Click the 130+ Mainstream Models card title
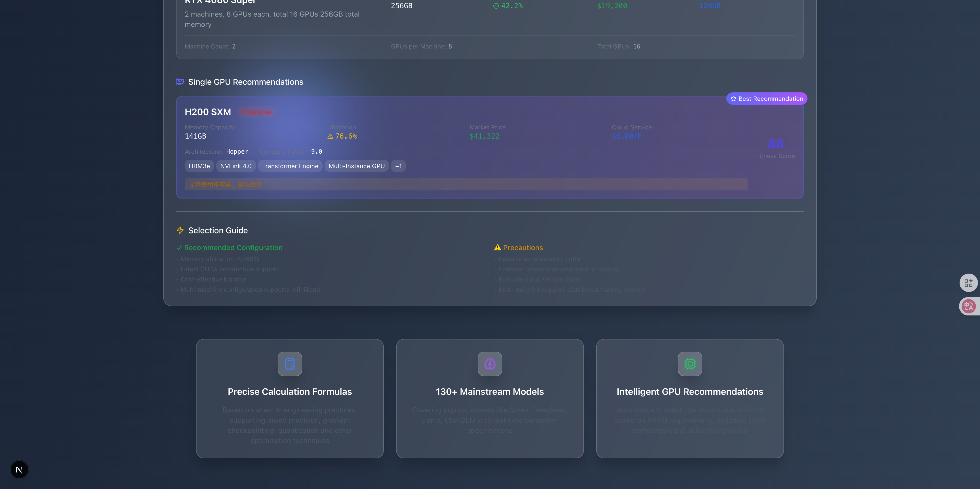The height and width of the screenshot is (489, 980). coord(490,392)
